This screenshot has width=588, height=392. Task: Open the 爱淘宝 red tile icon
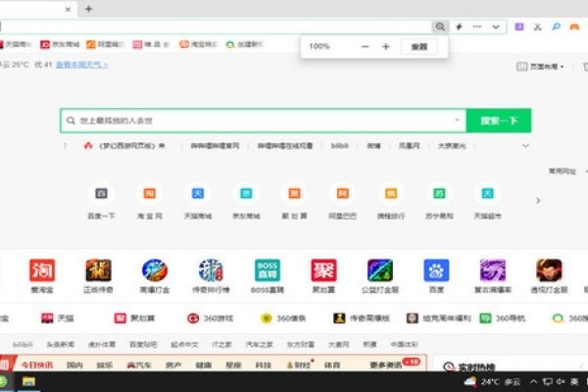coord(42,270)
